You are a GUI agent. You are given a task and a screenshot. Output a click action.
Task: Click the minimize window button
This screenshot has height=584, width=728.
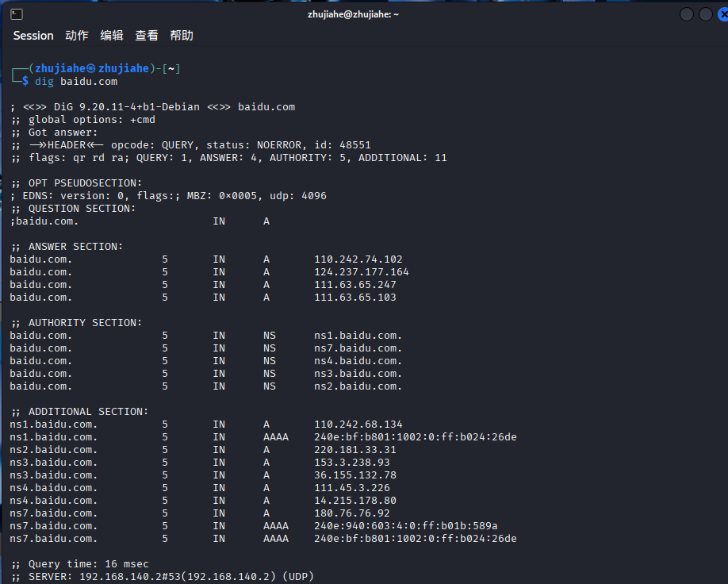(x=687, y=14)
